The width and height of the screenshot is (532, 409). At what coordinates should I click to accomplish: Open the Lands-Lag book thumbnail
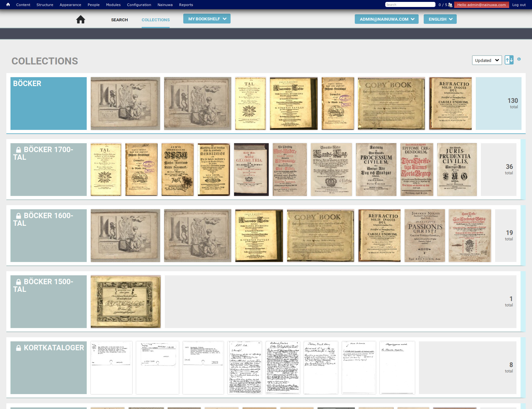pyautogui.click(x=331, y=170)
